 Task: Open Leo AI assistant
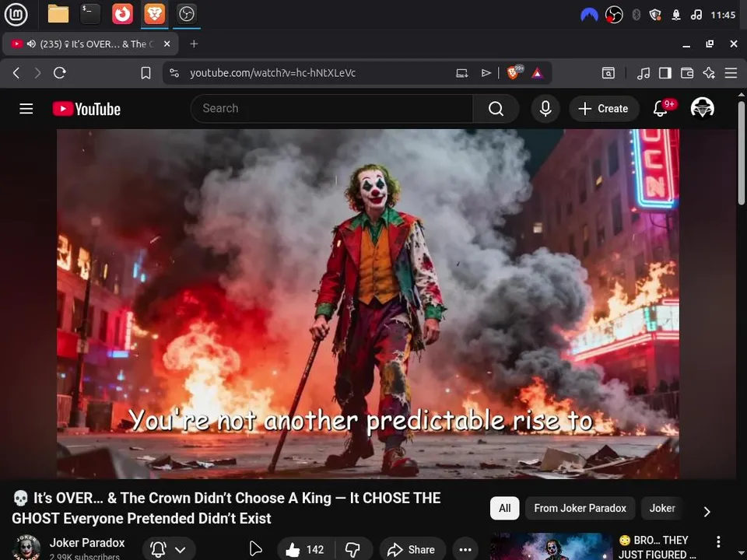(709, 73)
